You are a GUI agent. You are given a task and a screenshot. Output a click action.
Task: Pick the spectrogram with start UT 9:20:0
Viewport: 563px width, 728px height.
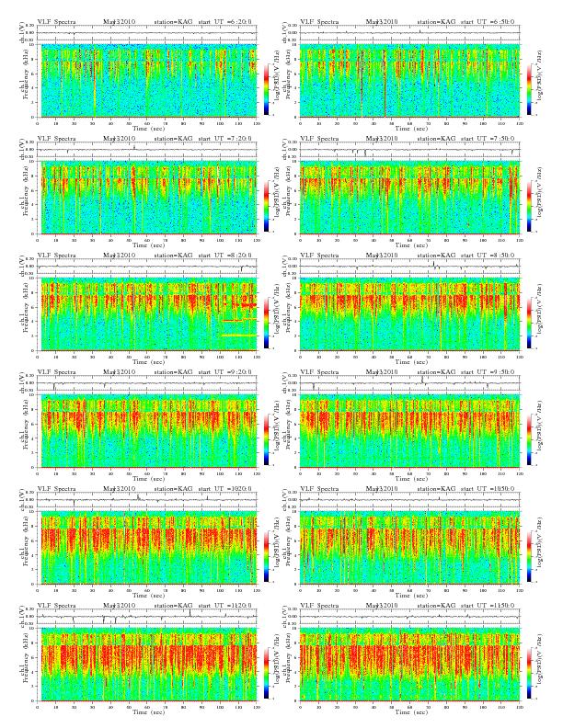pyautogui.click(x=147, y=431)
